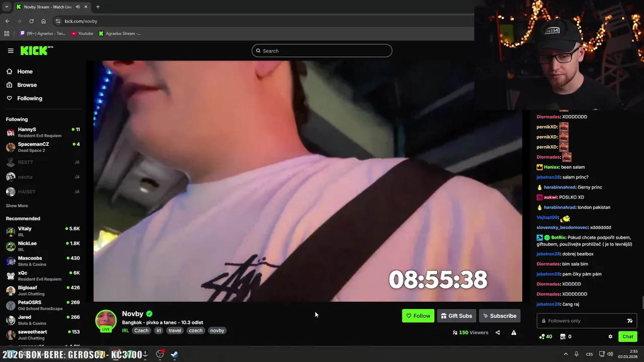Viewport: 644px width, 362px height.
Task: Open the Youtube bookmark
Action: [x=82, y=34]
